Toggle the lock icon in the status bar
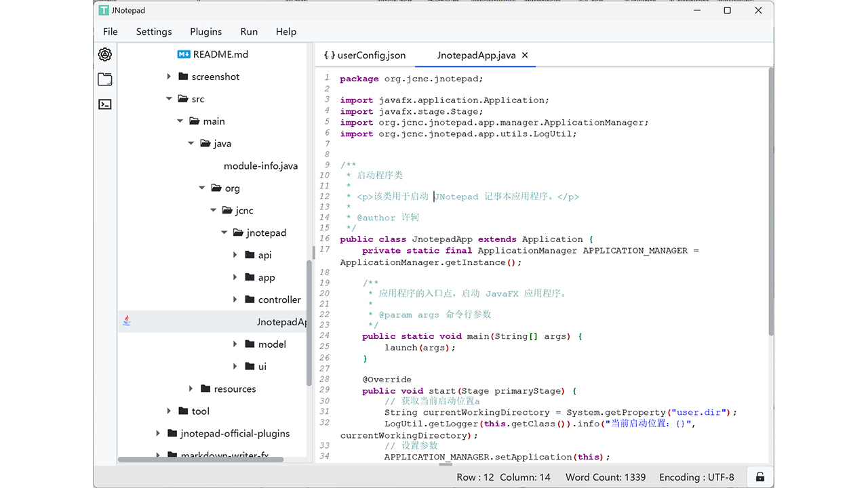Screen dimensions: 868x488 (759, 476)
